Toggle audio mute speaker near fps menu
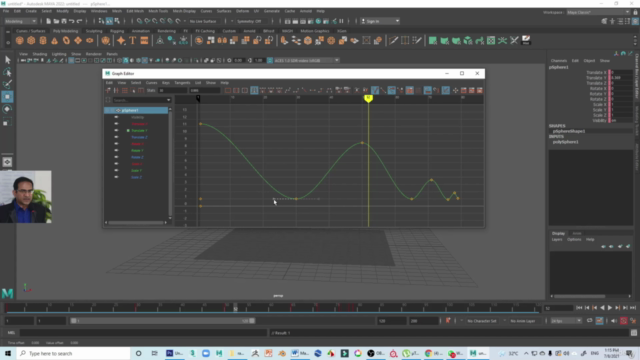640x360 pixels. click(613, 321)
